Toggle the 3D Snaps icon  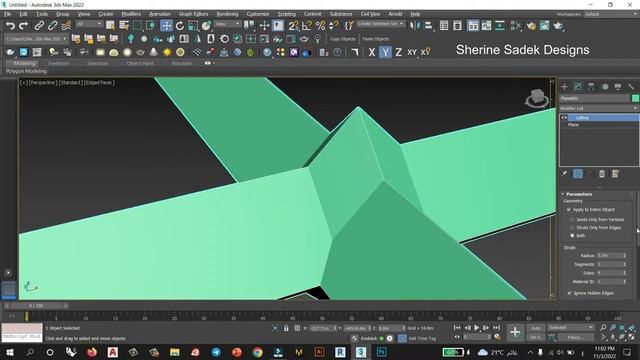[x=293, y=26]
